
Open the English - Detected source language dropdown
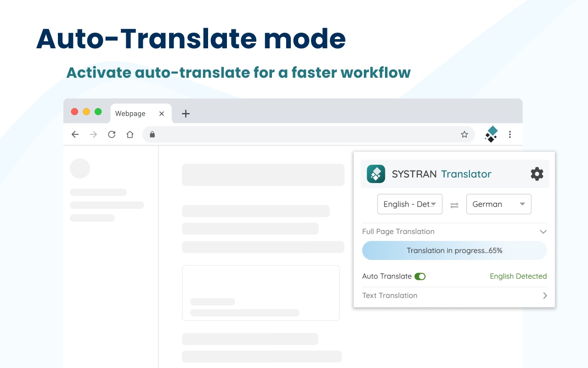click(410, 204)
